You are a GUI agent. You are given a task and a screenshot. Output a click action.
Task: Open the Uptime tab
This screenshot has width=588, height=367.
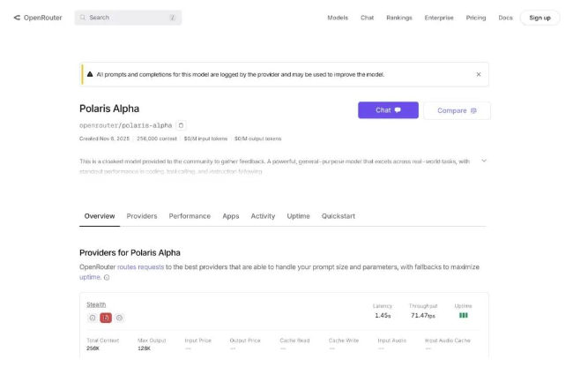[298, 216]
